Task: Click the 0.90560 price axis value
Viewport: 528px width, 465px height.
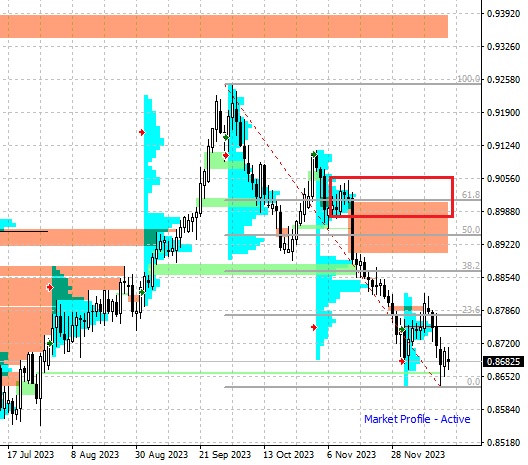Action: pos(504,178)
